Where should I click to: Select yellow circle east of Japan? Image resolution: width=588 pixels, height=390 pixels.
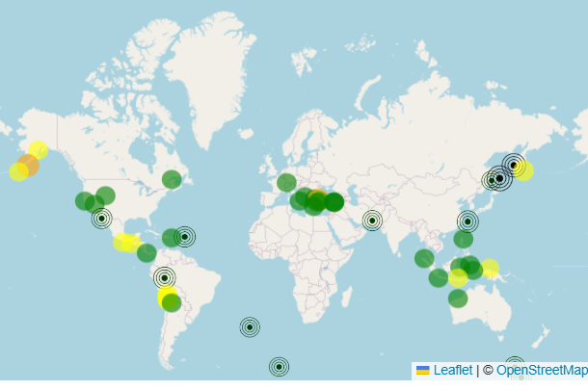pyautogui.click(x=524, y=171)
